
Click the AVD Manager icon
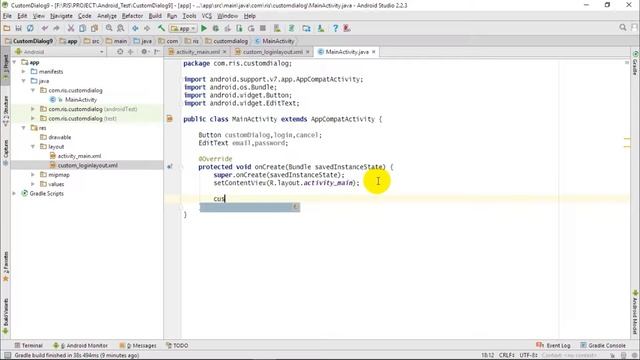point(277,28)
